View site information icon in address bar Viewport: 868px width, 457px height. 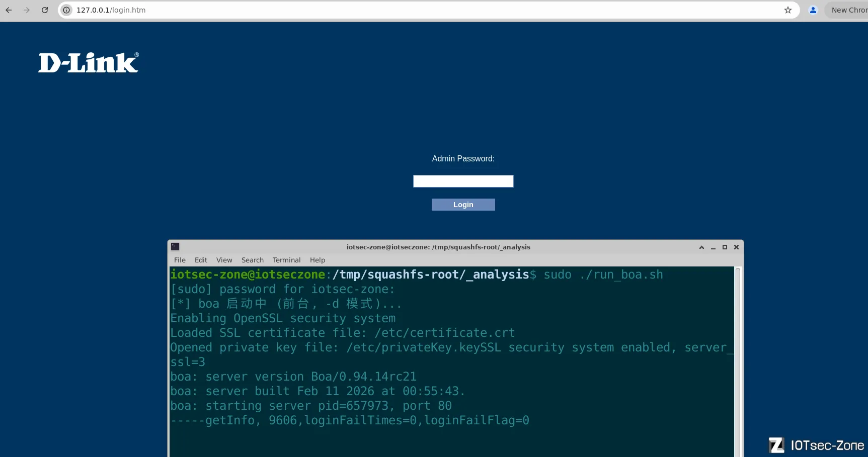pyautogui.click(x=66, y=10)
